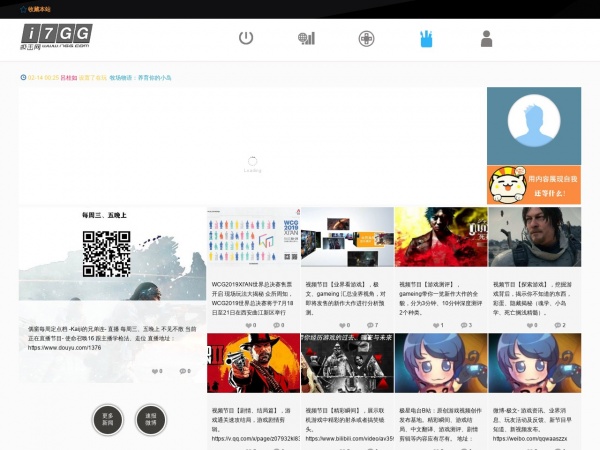This screenshot has width=600, height=450.
Task: Click the WCG2019XI'AN世界总决赛 description text
Action: click(x=253, y=298)
